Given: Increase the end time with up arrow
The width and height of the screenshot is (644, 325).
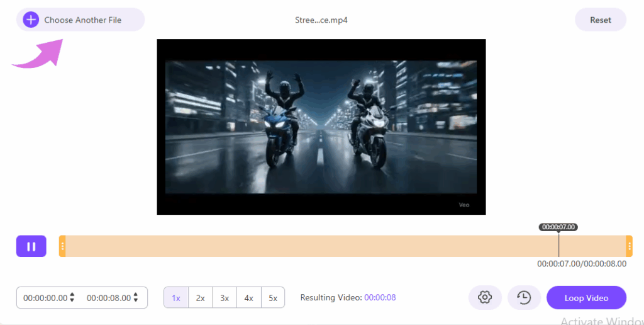Looking at the screenshot, I should tap(136, 295).
